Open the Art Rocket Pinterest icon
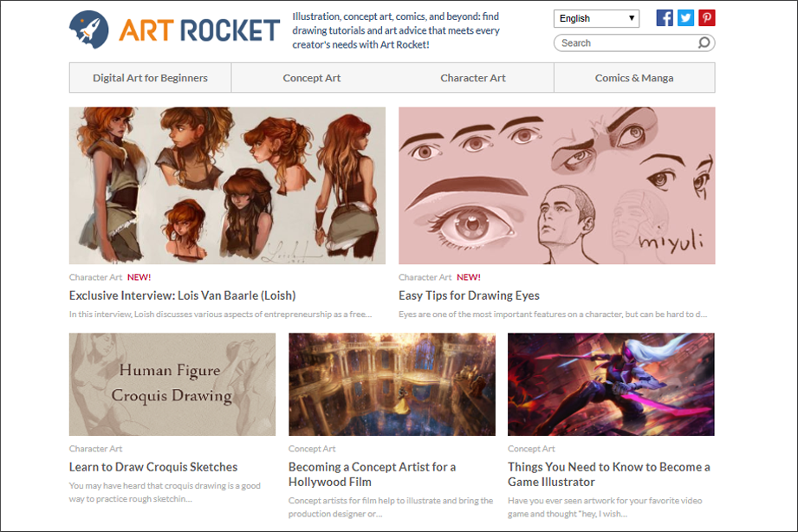 point(706,18)
